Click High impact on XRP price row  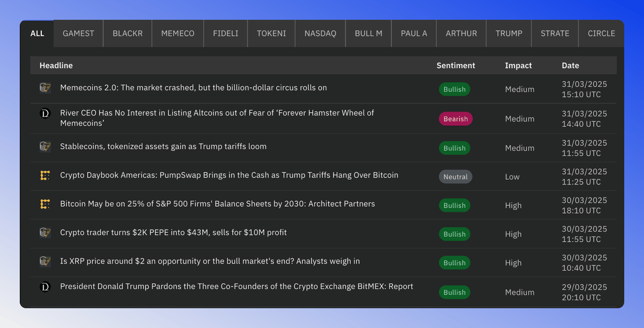pyautogui.click(x=513, y=262)
